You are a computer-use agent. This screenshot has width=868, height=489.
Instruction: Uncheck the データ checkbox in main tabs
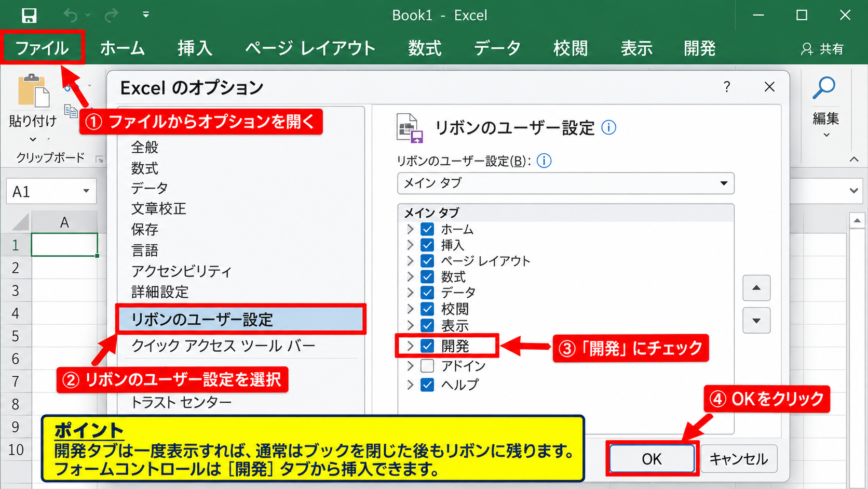(x=427, y=293)
